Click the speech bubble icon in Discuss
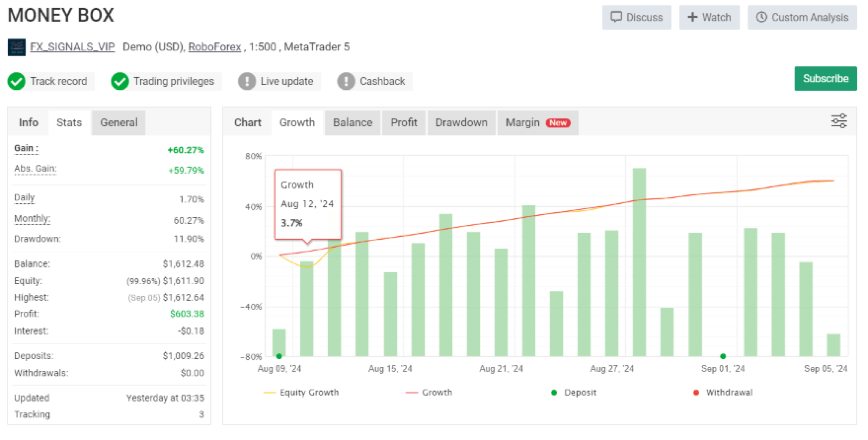This screenshot has width=868, height=440. [x=616, y=17]
